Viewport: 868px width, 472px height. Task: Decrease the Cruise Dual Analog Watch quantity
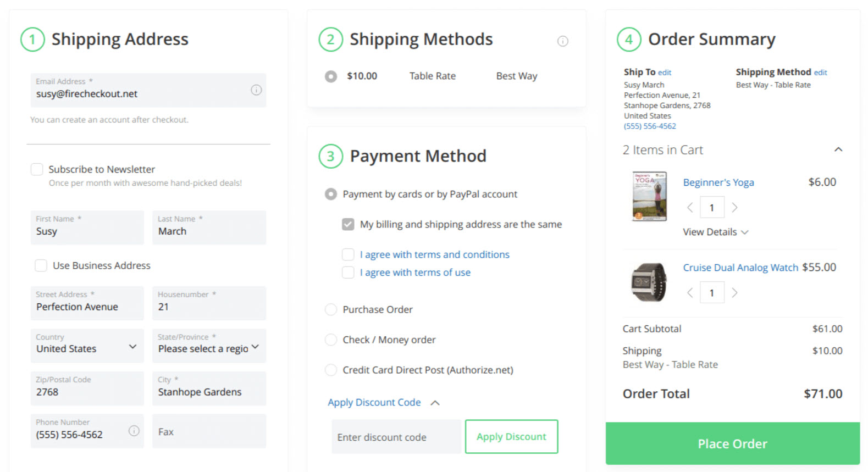(x=690, y=293)
